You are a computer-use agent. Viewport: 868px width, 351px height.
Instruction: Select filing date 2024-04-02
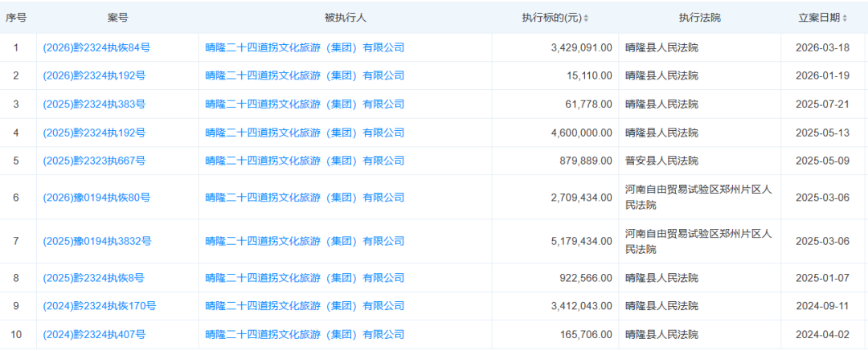pyautogui.click(x=823, y=334)
